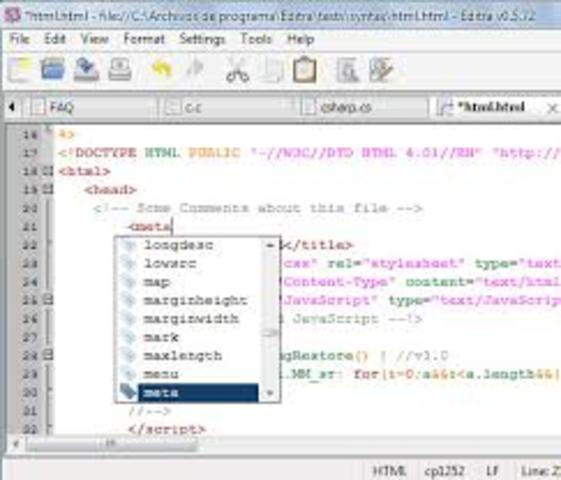Click the comment text on line 20

(x=258, y=208)
